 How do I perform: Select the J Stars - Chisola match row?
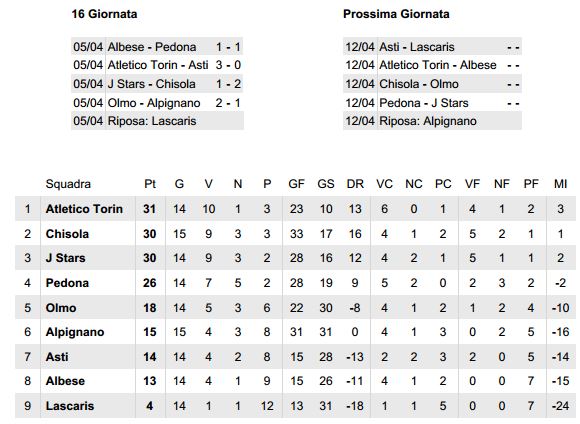pyautogui.click(x=157, y=84)
